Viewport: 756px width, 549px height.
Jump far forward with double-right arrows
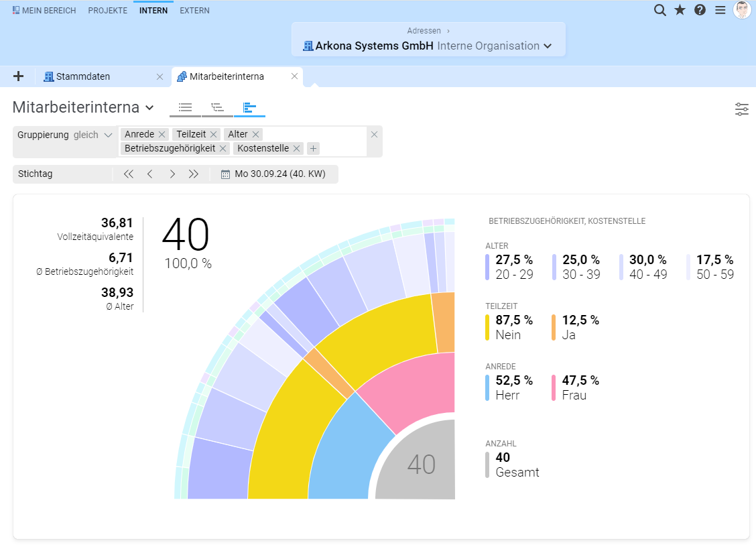(x=193, y=174)
